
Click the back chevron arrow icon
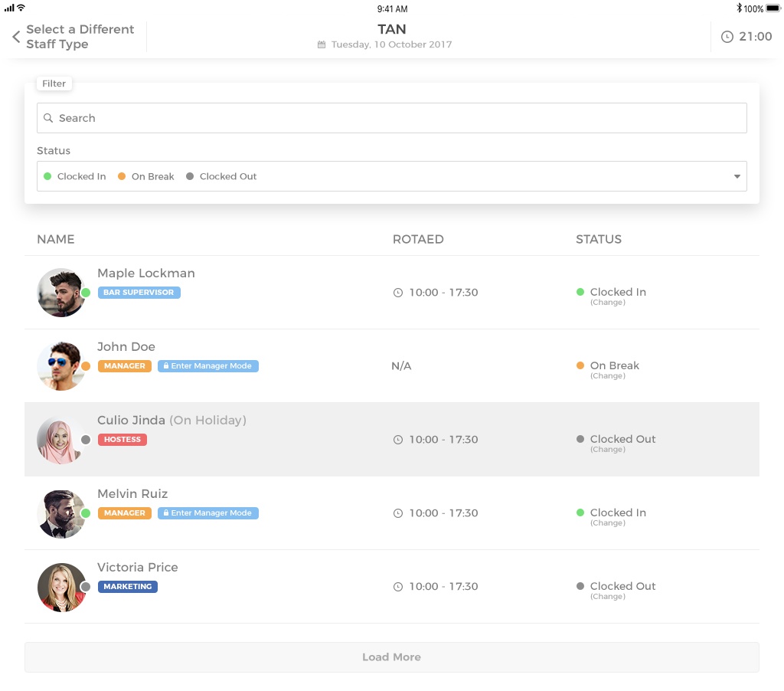[x=16, y=37]
